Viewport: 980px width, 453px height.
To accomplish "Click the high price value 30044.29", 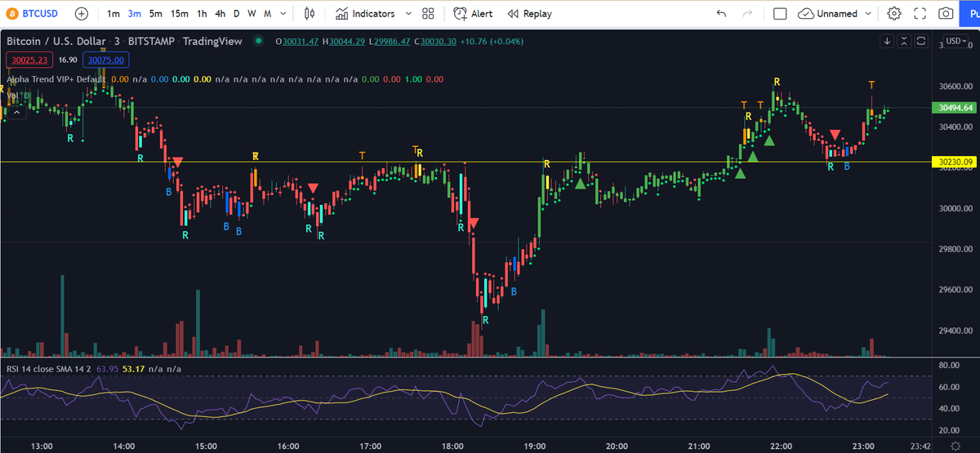I will tap(349, 41).
